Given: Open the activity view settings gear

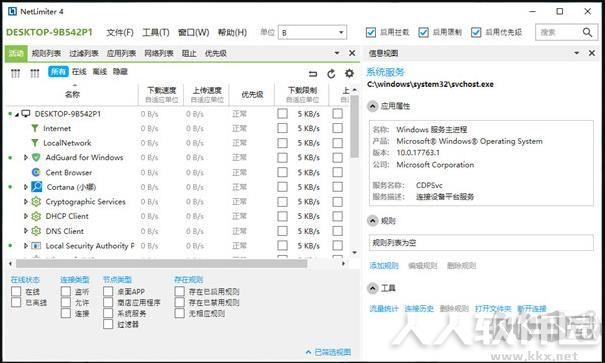Looking at the screenshot, I should (349, 73).
